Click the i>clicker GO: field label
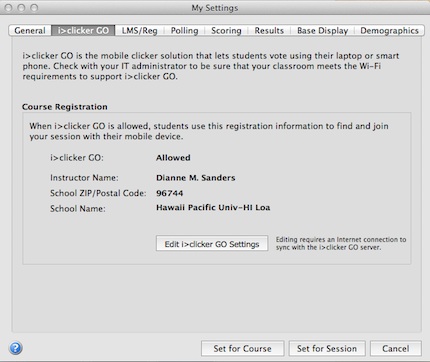 point(77,158)
